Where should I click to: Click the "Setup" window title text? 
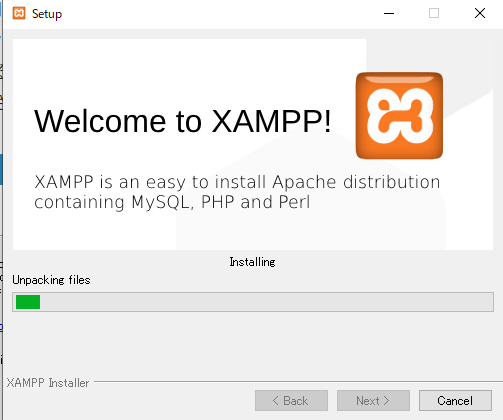tap(47, 14)
